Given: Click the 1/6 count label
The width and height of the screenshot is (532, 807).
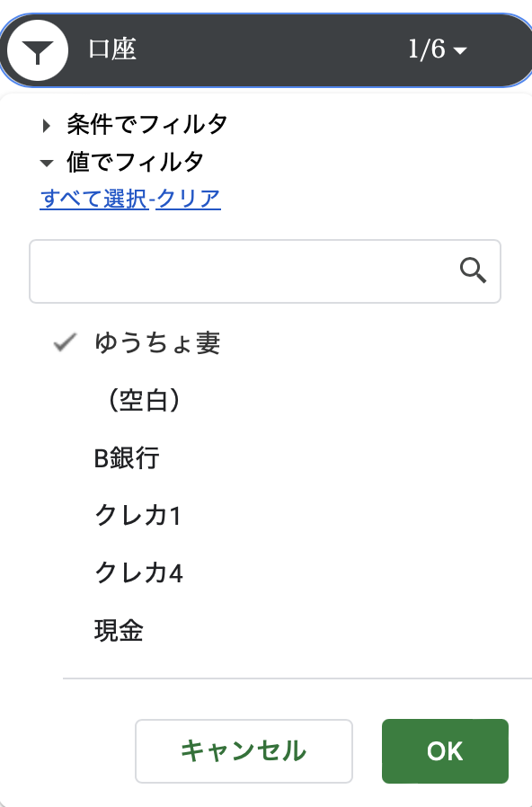Looking at the screenshot, I should click(x=427, y=50).
